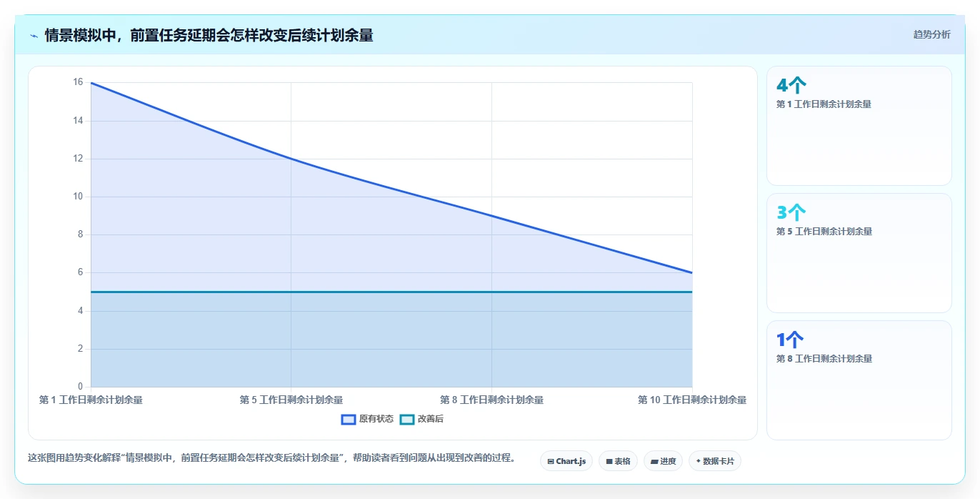Click the x-axis label 第 10 工作日剩余计划余量

click(x=692, y=400)
